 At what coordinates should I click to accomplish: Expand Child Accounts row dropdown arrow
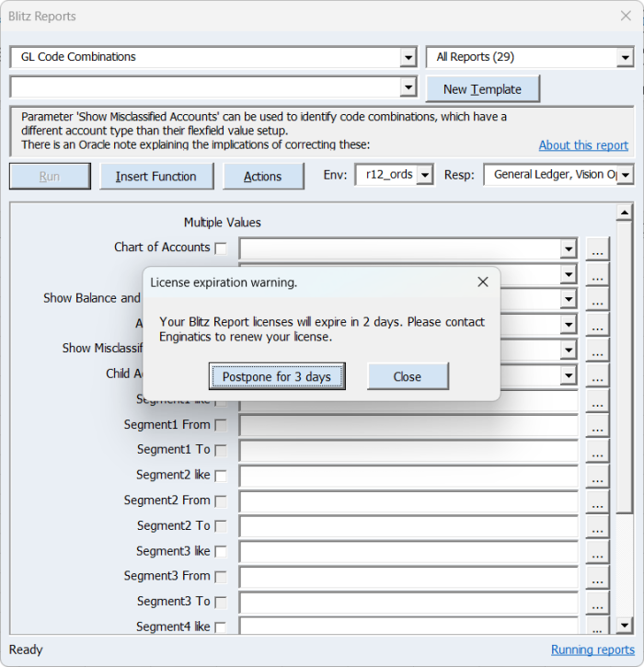569,375
